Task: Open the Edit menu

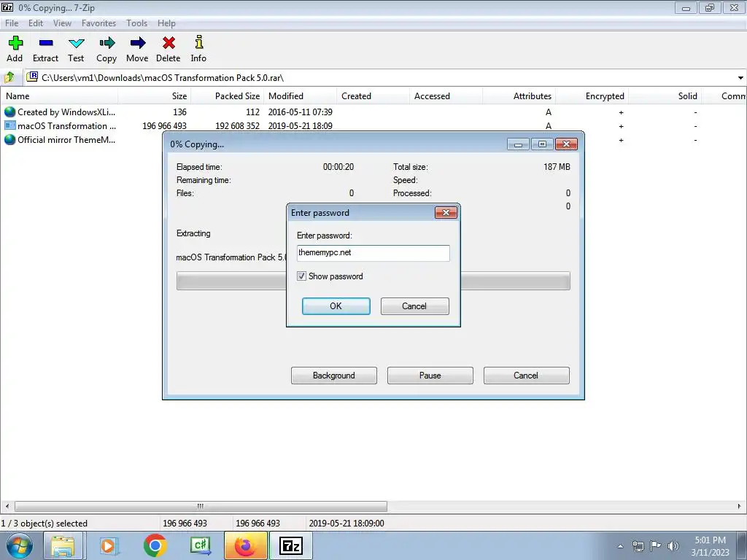Action: pyautogui.click(x=36, y=23)
